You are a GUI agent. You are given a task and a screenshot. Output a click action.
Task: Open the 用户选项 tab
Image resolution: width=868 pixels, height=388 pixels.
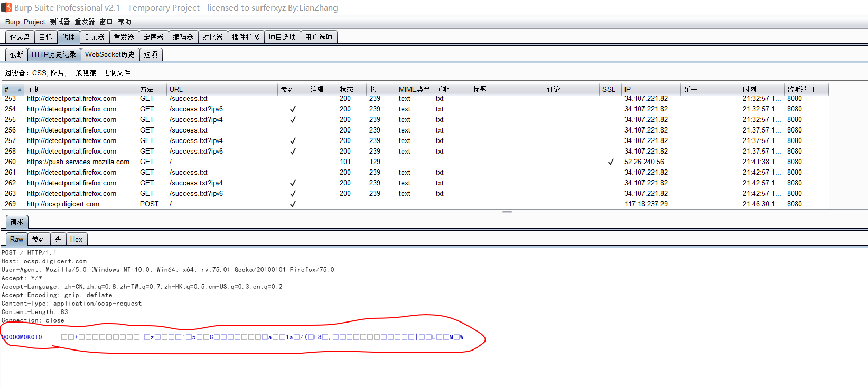point(319,37)
